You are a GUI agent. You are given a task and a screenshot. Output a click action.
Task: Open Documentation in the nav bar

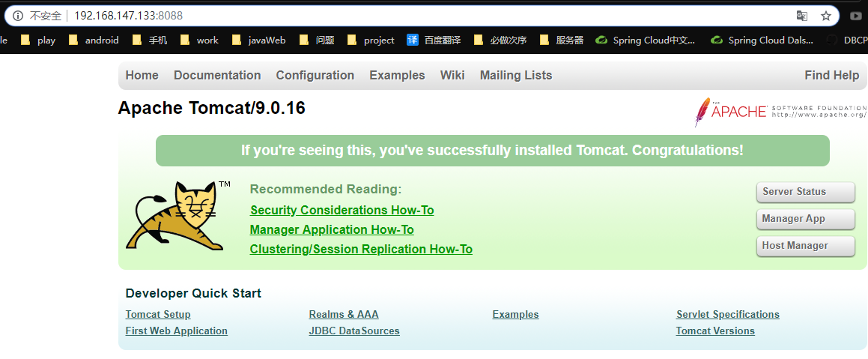click(x=217, y=76)
